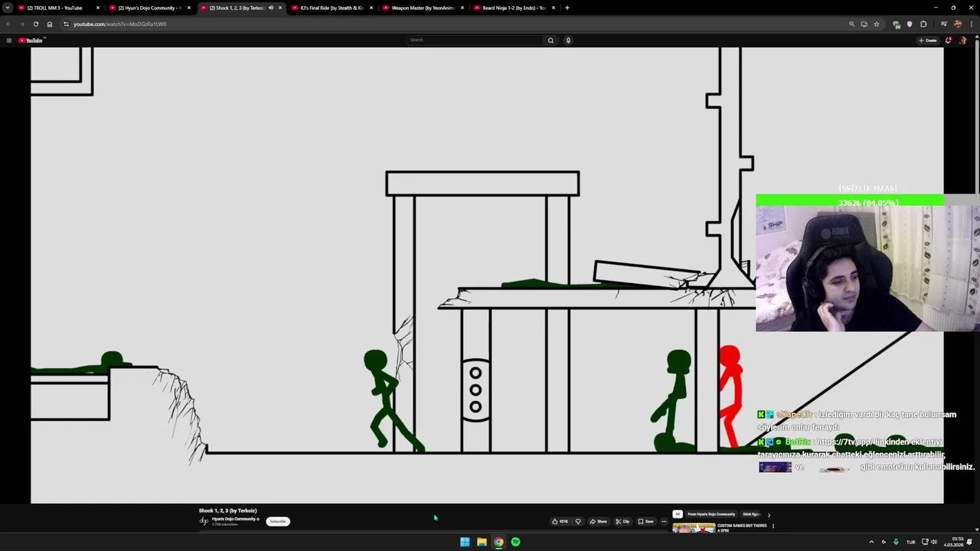Open a new browser tab
The height and width of the screenshot is (551, 980).
click(x=567, y=8)
